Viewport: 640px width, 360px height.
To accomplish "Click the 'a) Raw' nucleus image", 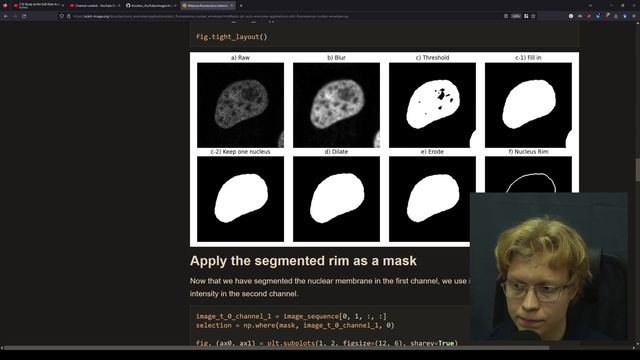I will pos(240,105).
